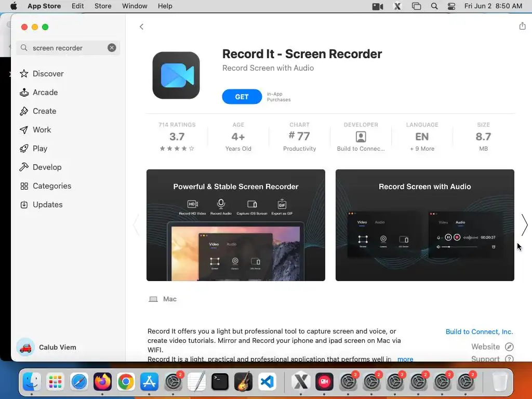The image size is (532, 399).
Task: Open Calub Viem account profile
Action: pos(47,347)
